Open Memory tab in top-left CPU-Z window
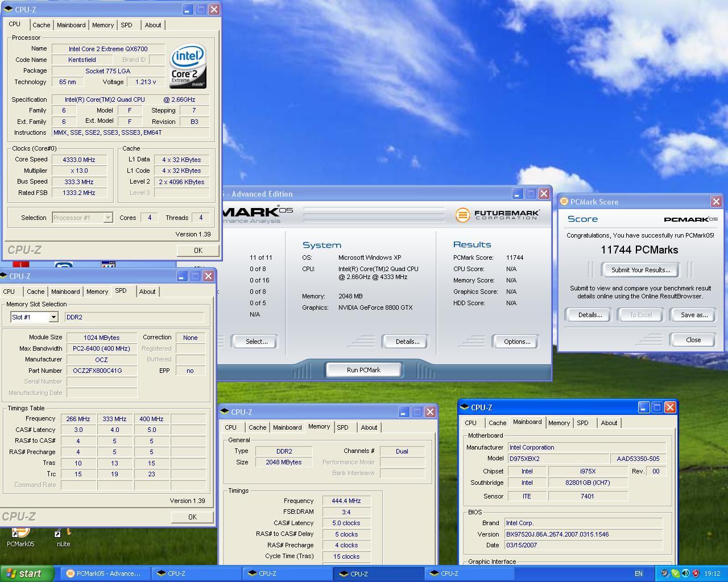This screenshot has height=582, width=728. click(103, 25)
